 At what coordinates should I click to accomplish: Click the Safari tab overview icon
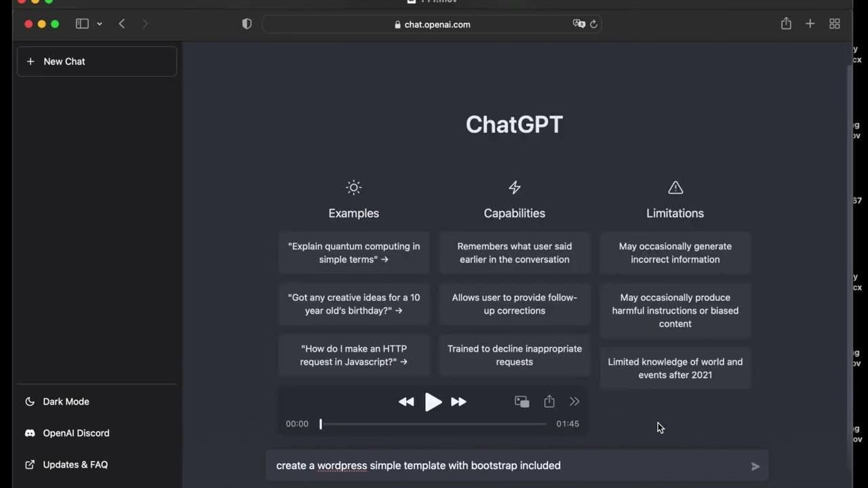[x=835, y=24]
